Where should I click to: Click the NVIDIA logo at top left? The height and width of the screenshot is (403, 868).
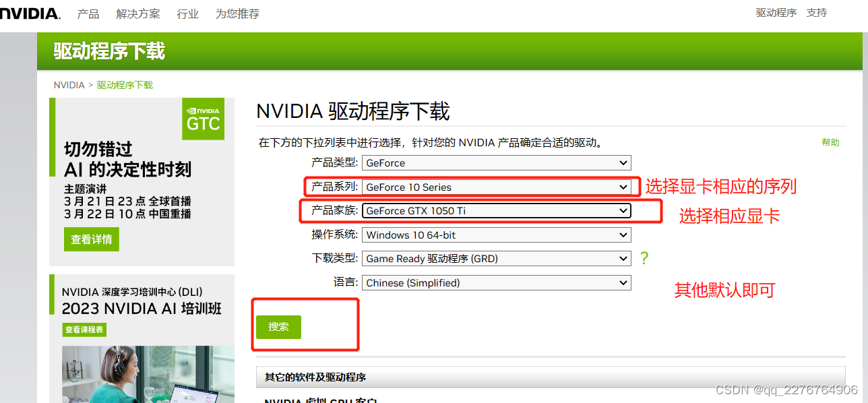pyautogui.click(x=30, y=13)
